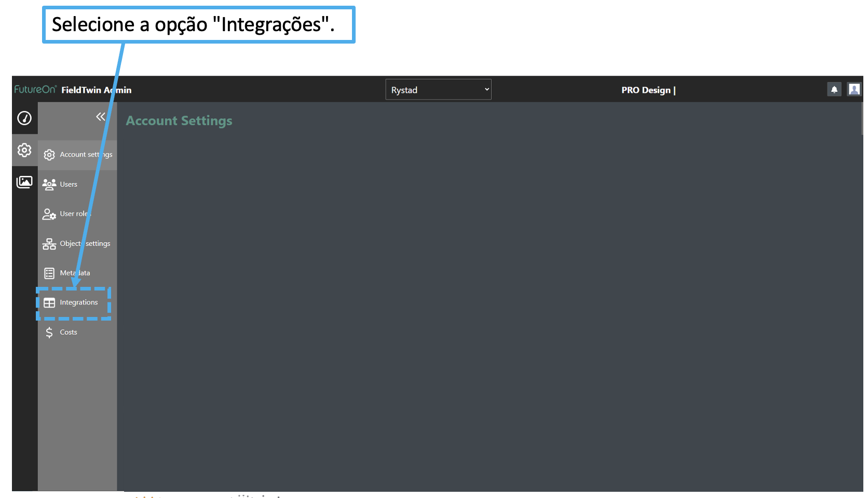Screen dimensions: 868x498
Task: Open the User roles menu item
Action: coord(77,214)
